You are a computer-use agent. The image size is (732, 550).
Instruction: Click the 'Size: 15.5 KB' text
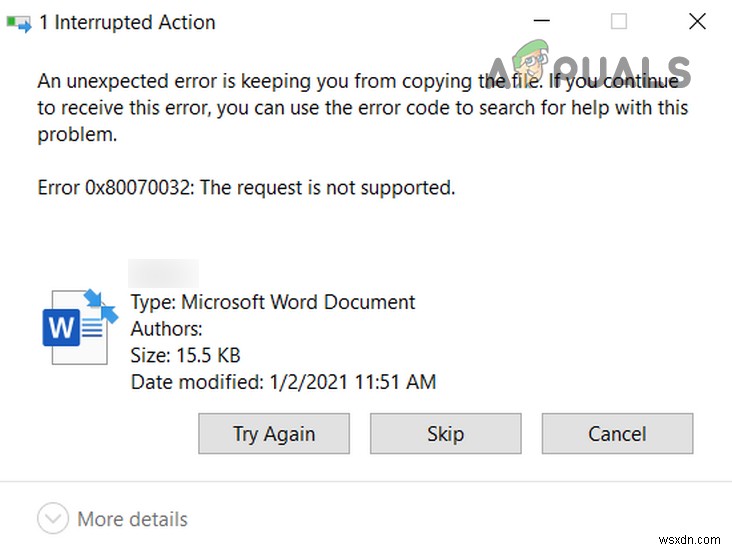click(x=186, y=355)
